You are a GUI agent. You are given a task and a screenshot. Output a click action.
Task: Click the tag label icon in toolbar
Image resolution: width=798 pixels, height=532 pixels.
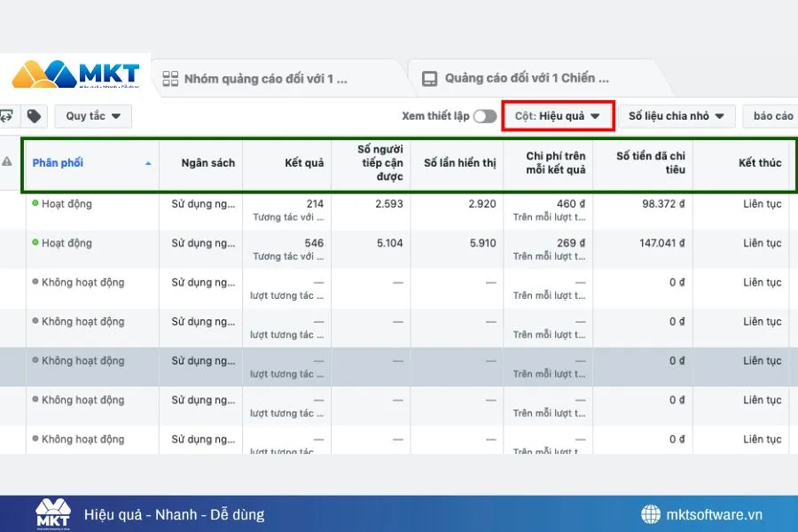click(x=34, y=116)
